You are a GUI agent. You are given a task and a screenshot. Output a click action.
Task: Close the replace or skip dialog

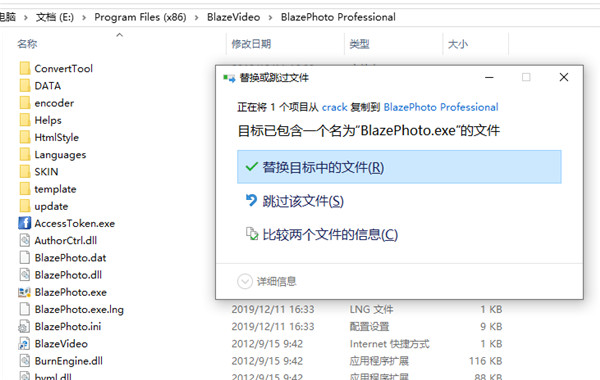coord(564,77)
